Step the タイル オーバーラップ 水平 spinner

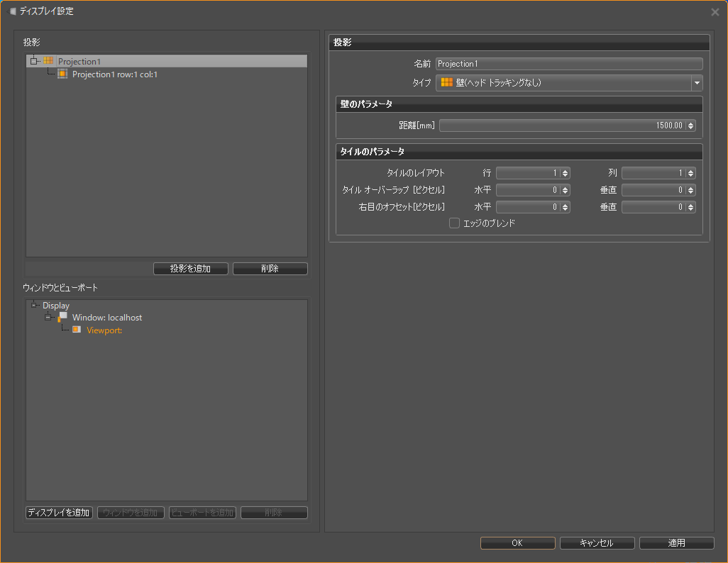565,190
